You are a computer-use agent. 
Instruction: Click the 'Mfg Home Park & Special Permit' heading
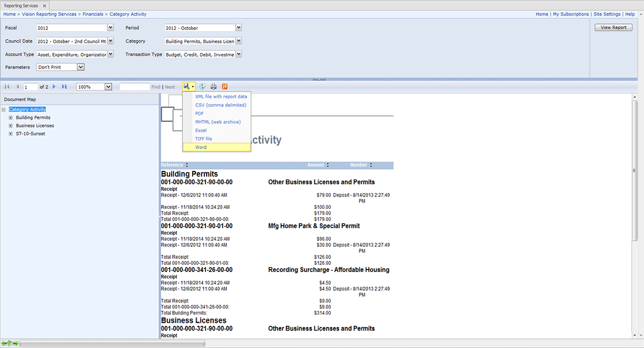pos(314,226)
